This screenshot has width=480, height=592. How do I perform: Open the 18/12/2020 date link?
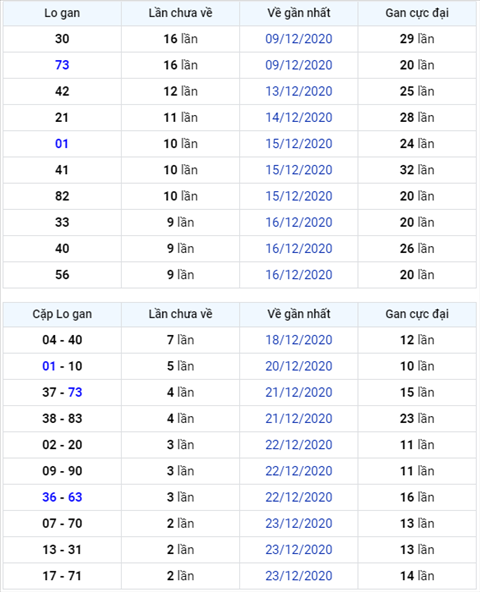click(x=299, y=340)
